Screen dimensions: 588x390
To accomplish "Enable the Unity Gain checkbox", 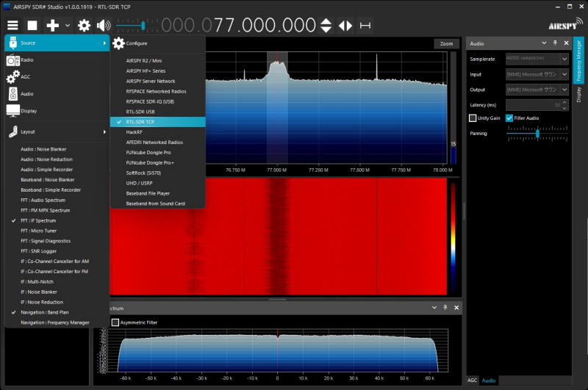I will [x=473, y=118].
